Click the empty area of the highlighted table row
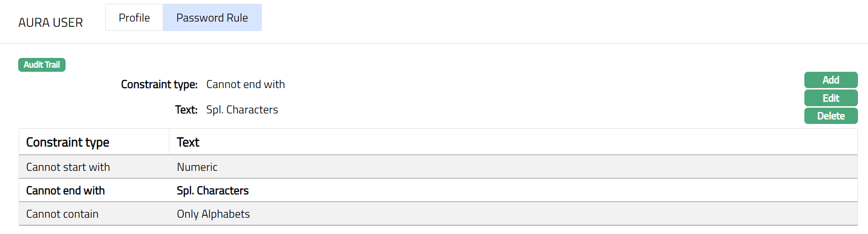Screen dimensions: 868x234 [526, 190]
